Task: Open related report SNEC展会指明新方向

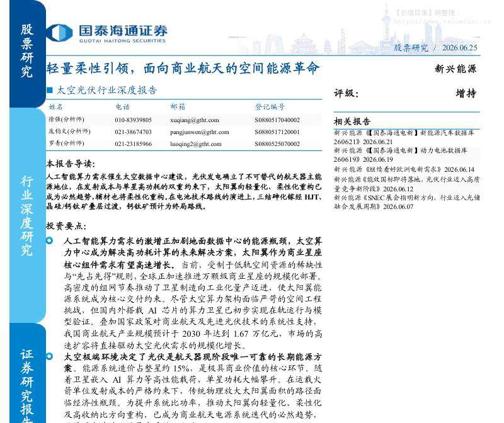Action: (406, 202)
